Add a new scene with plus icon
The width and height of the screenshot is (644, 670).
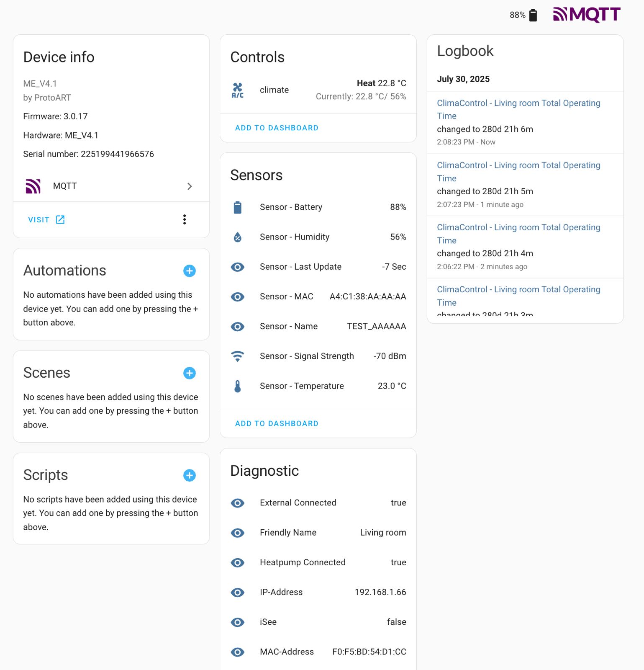190,373
